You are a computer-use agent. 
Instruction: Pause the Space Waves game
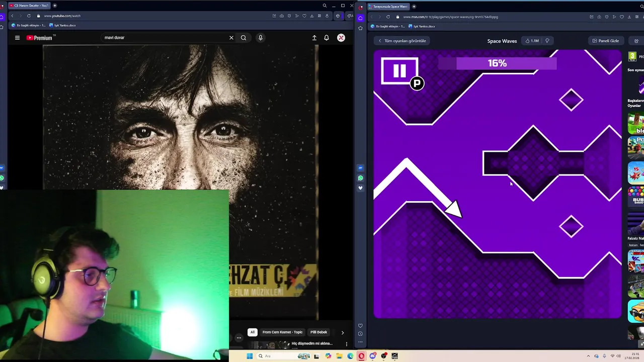pyautogui.click(x=399, y=71)
